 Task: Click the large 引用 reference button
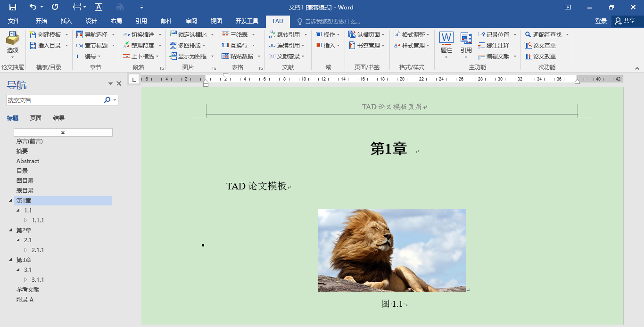pos(466,45)
